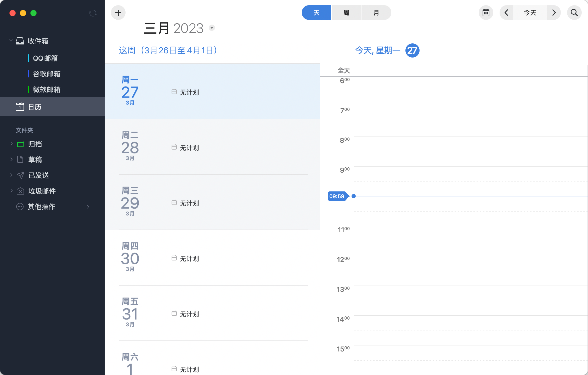Switch to 月 month view
Screen dimensions: 588x375
click(x=376, y=13)
